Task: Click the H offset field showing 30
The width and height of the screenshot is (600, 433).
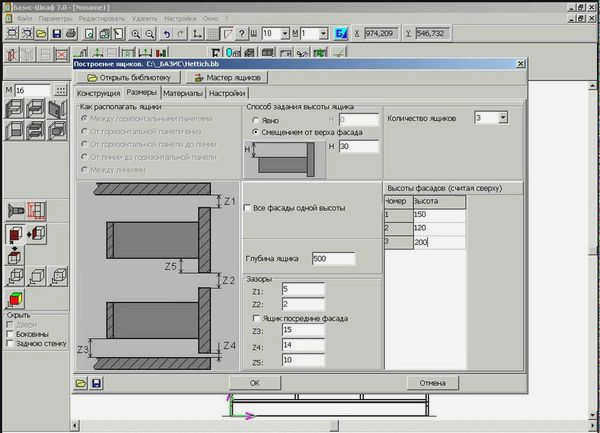Action: click(x=359, y=147)
